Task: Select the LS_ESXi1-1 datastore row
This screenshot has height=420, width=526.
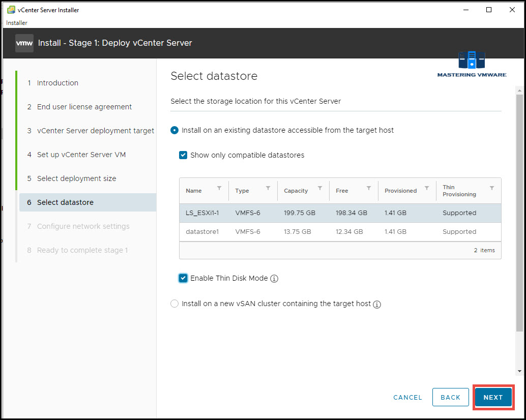Action: pyautogui.click(x=340, y=213)
